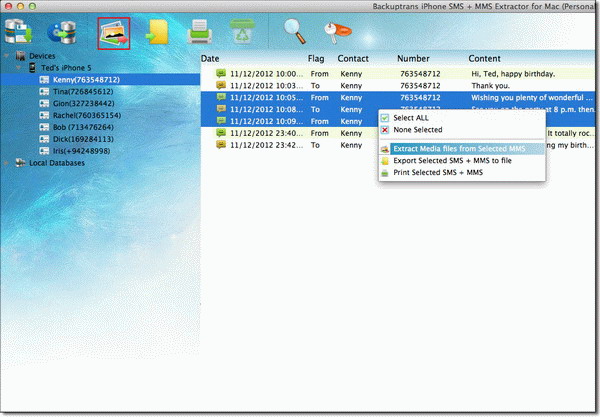Image resolution: width=600 pixels, height=417 pixels.
Task: Click Kenny contact cell in 23:42 row
Action: coord(351,145)
